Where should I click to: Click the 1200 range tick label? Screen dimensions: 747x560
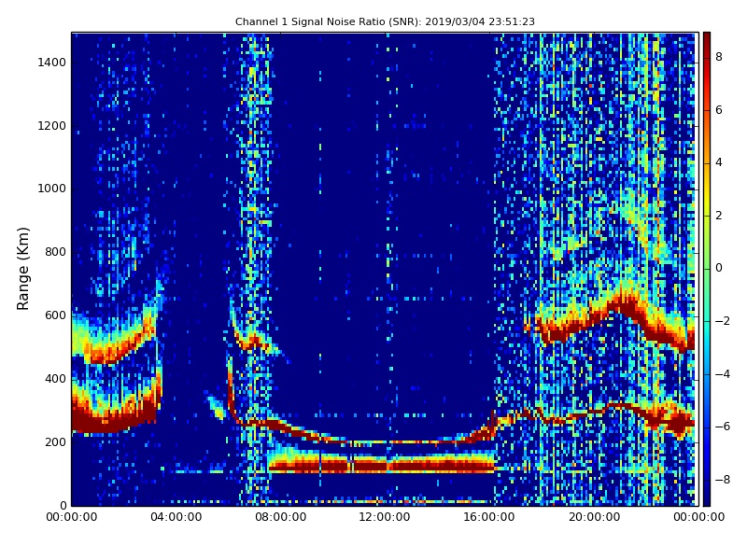coord(52,126)
